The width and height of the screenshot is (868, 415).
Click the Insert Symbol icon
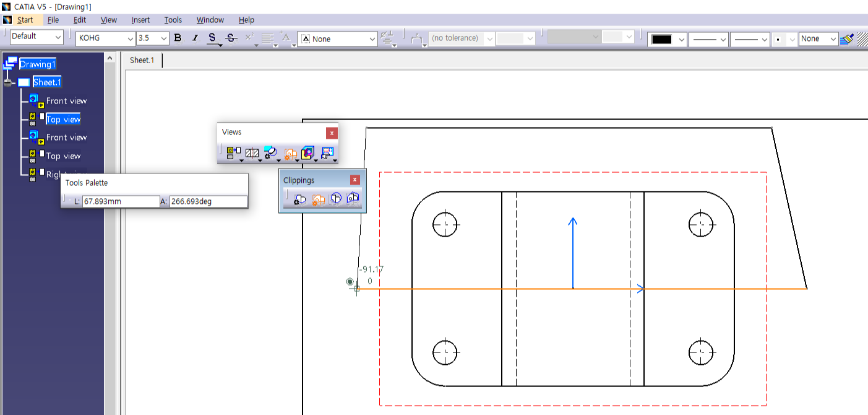[388, 38]
